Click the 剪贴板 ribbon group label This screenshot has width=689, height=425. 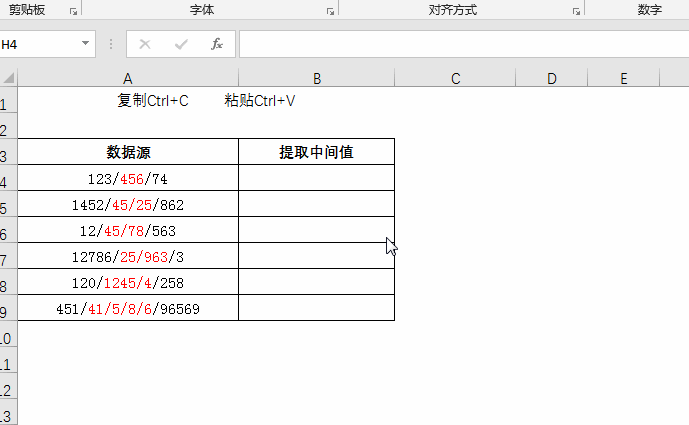coord(27,10)
